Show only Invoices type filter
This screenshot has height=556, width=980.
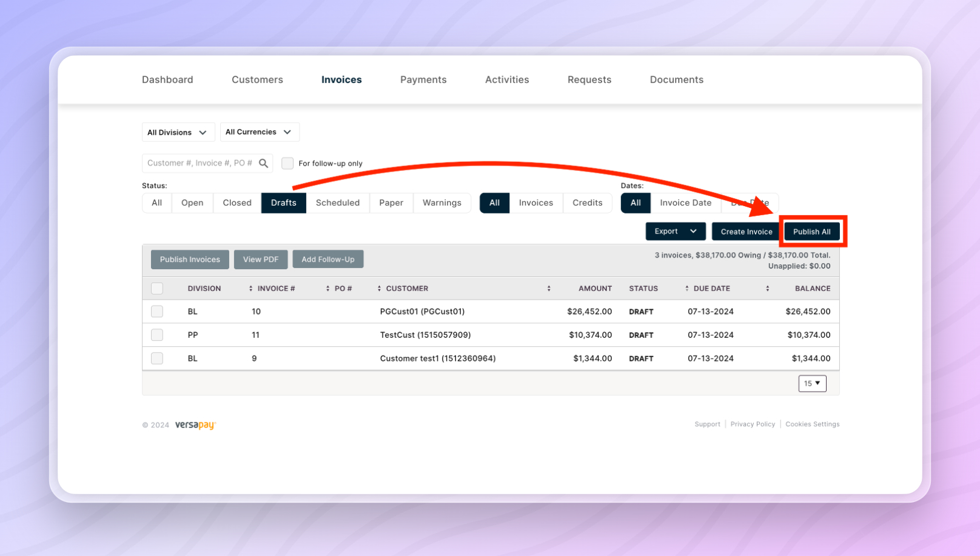tap(536, 203)
